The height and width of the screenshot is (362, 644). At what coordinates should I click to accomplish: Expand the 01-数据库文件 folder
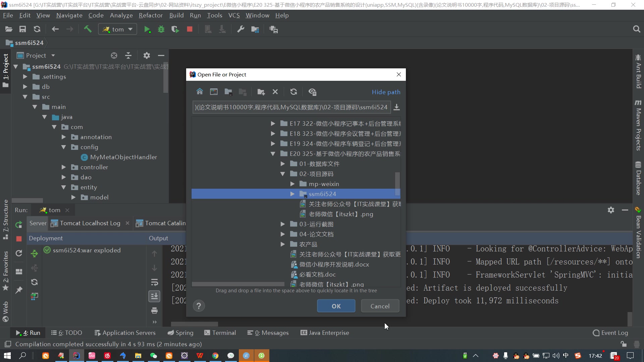tap(282, 164)
